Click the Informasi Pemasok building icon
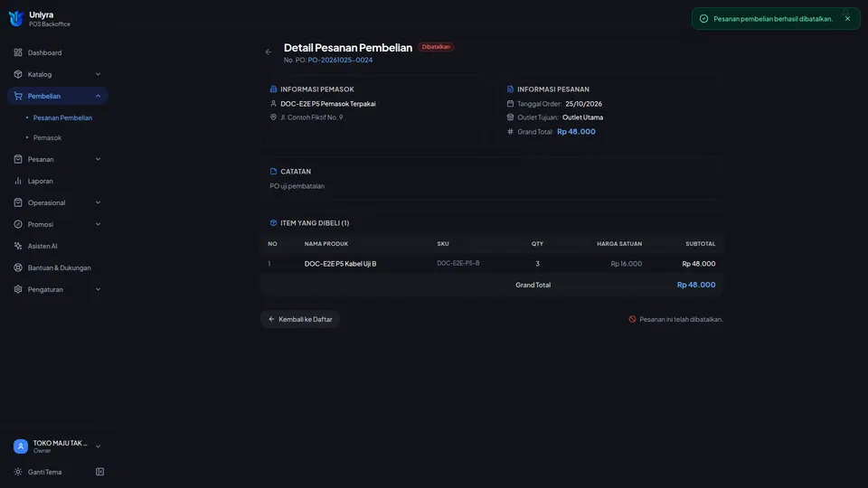Viewport: 868px width, 488px height. tap(273, 89)
